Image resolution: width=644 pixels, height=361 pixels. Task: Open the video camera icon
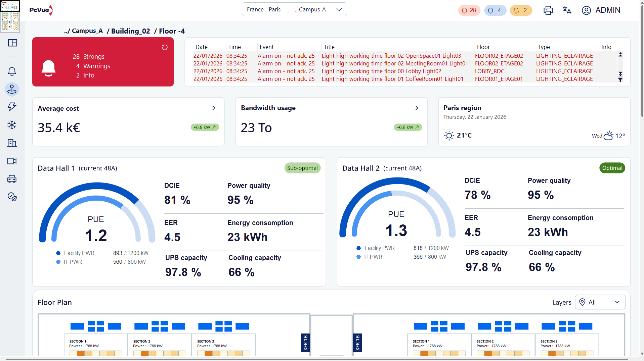click(x=12, y=161)
